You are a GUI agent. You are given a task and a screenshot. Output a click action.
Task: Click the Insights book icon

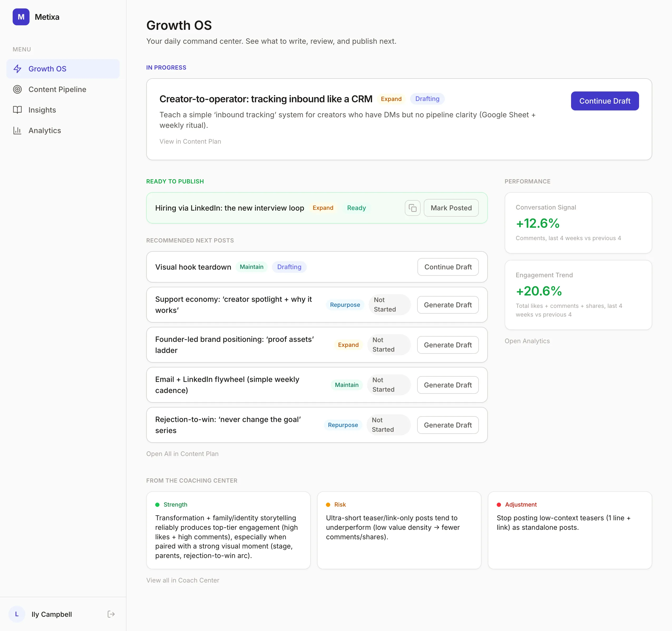tap(18, 110)
